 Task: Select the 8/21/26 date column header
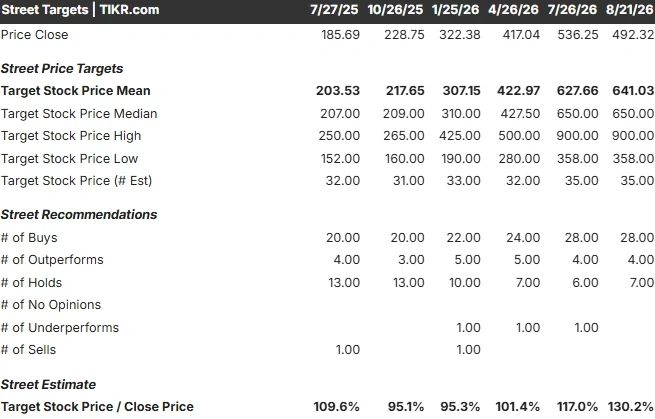pos(630,10)
